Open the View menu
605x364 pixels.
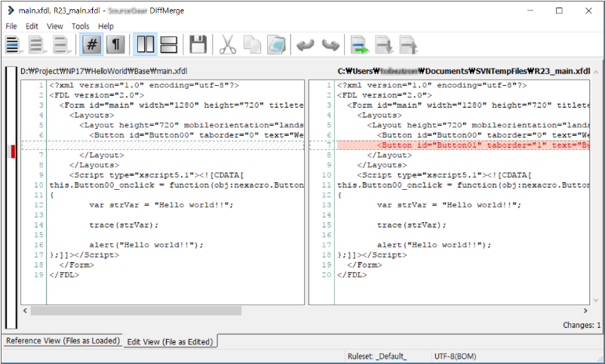tap(55, 26)
